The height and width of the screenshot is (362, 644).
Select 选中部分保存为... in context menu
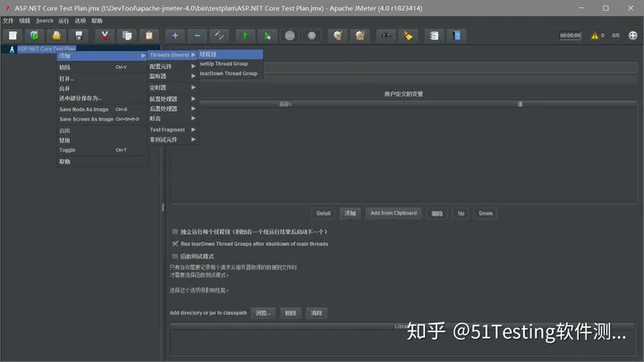tap(102, 98)
